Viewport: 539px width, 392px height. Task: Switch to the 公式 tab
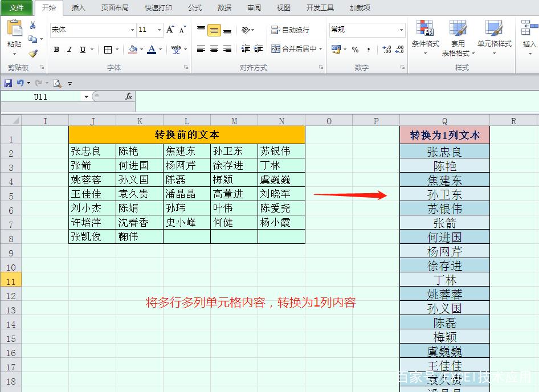point(194,7)
